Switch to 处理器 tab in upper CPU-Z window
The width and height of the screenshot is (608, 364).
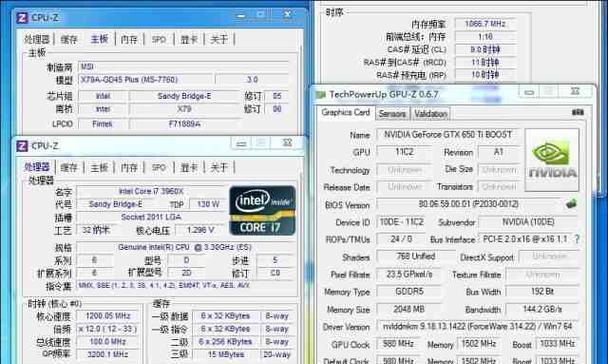[x=37, y=39]
